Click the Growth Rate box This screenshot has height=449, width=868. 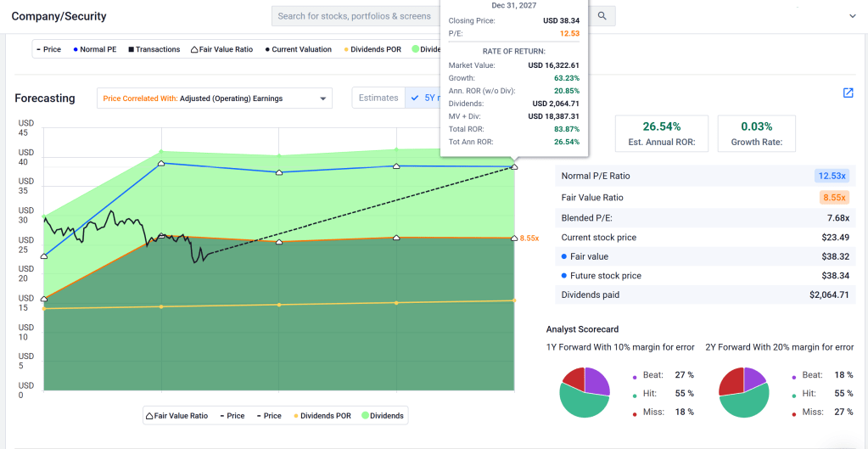(756, 133)
